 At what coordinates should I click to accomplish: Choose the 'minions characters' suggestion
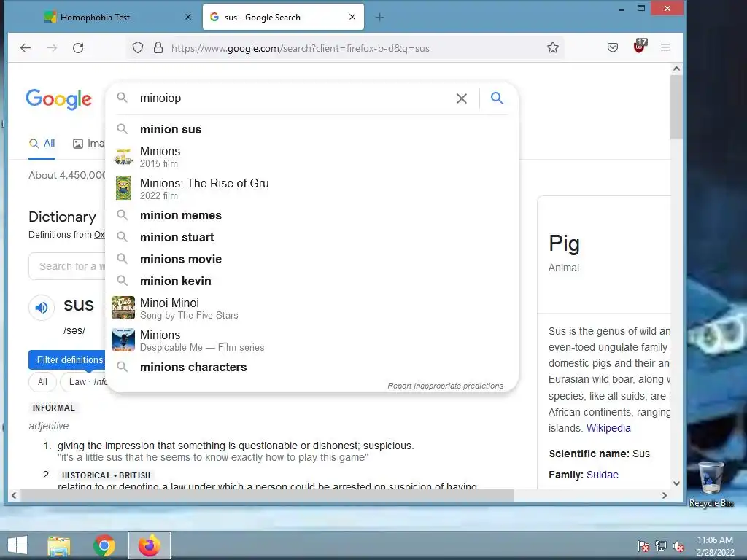[x=312, y=367]
